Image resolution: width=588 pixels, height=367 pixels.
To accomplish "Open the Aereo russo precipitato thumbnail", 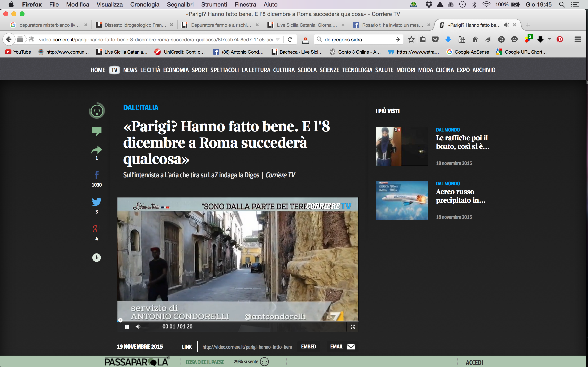I will pyautogui.click(x=401, y=200).
